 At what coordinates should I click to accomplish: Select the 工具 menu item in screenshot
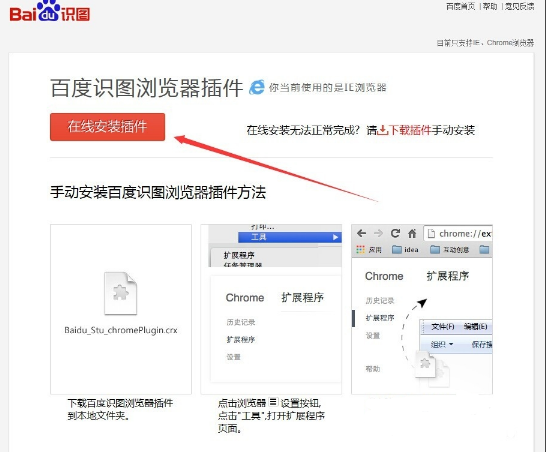click(x=290, y=237)
